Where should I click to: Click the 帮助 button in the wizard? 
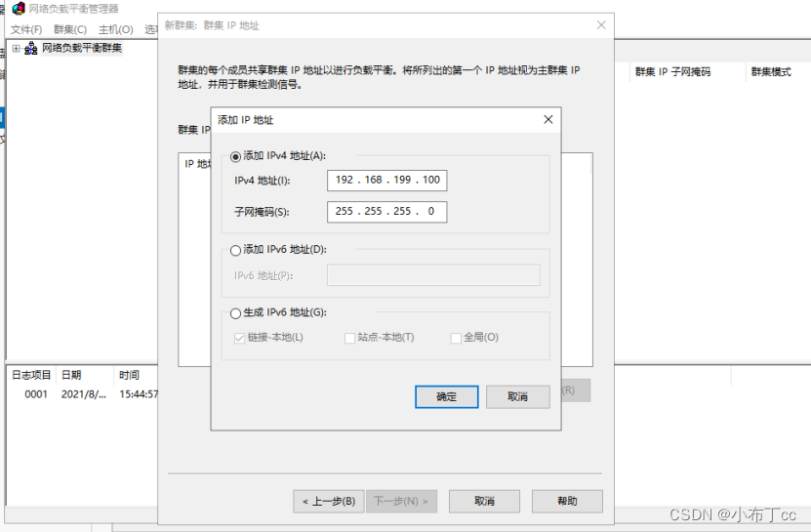click(x=567, y=501)
